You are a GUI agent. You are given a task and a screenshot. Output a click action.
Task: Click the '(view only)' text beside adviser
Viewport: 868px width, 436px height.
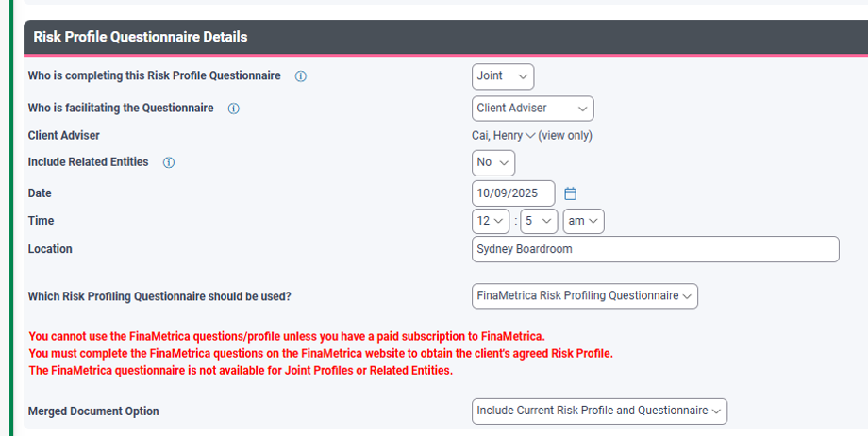[x=565, y=136]
